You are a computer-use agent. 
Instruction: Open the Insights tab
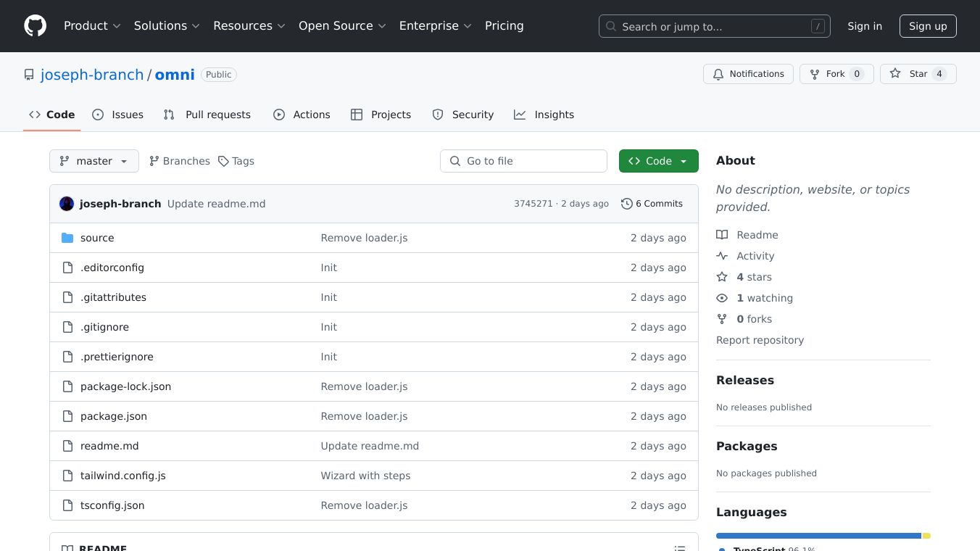coord(544,115)
